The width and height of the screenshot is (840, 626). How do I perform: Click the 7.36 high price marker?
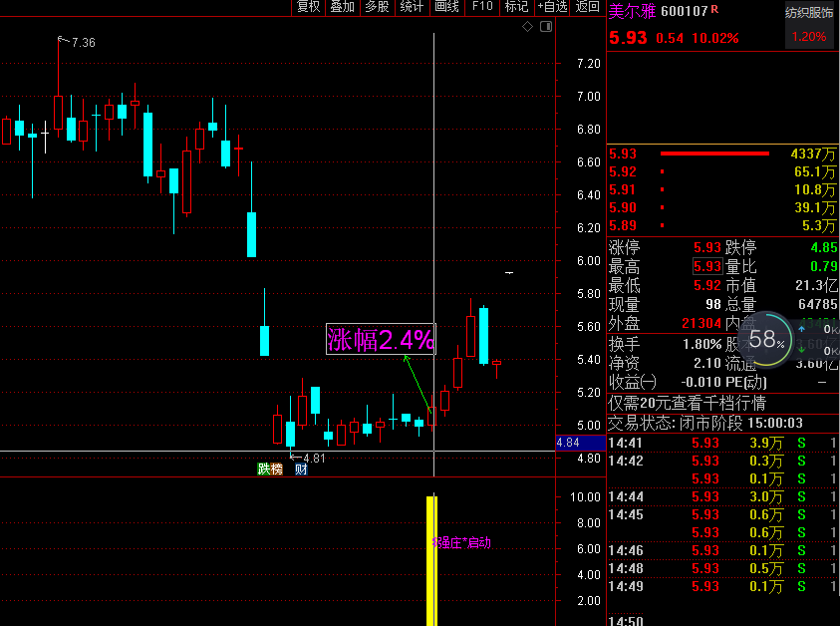point(83,42)
